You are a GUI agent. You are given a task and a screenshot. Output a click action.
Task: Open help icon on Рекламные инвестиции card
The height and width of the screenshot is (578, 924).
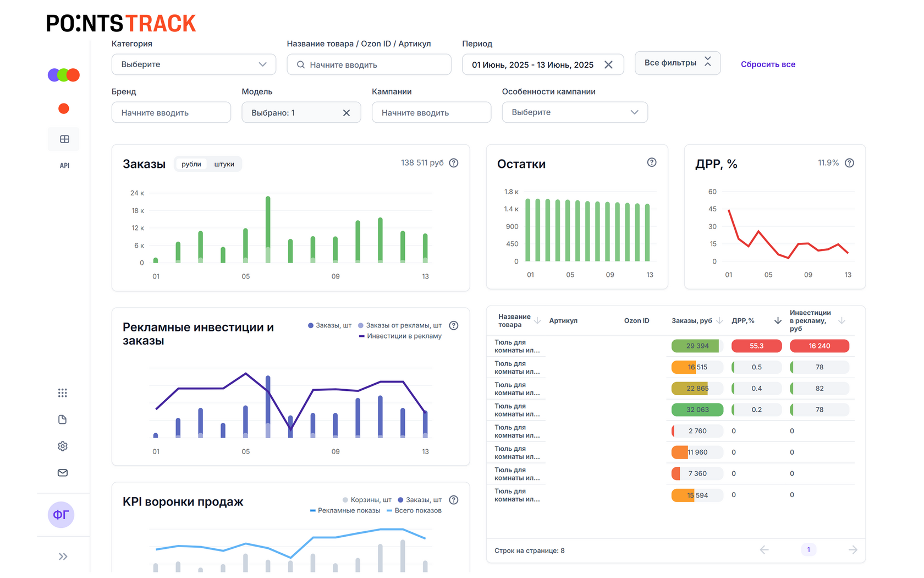click(x=454, y=325)
